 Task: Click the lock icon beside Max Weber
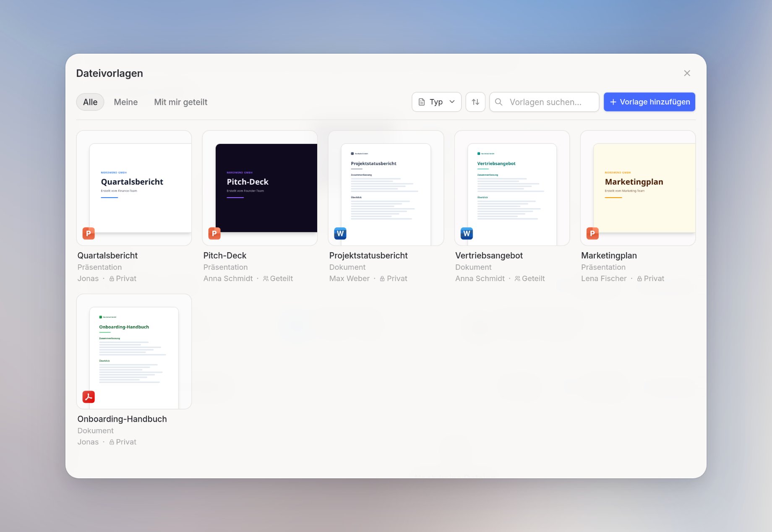tap(382, 279)
